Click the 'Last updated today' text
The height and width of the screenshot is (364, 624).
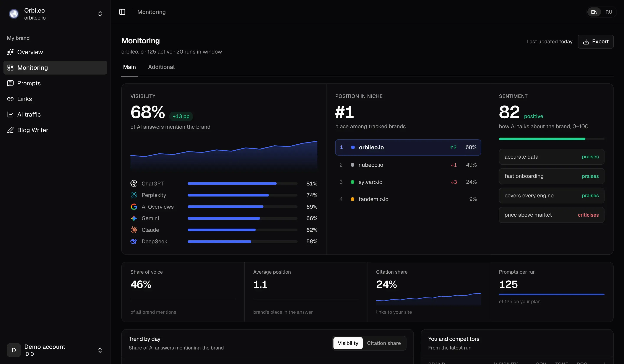click(x=549, y=42)
